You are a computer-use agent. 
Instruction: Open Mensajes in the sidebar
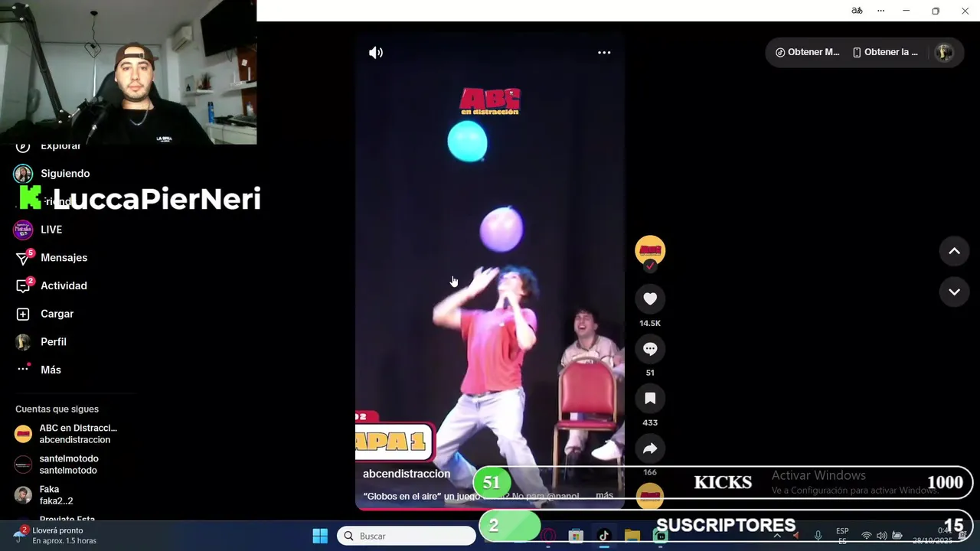click(x=64, y=258)
